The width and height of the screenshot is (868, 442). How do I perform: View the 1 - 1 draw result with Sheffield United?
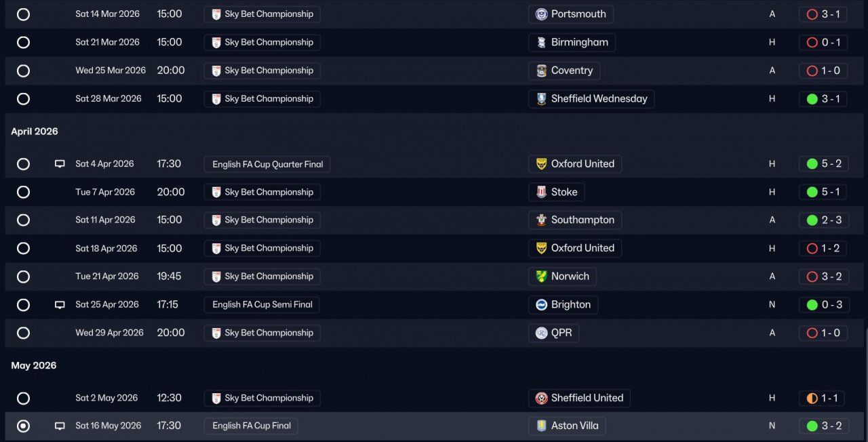tap(823, 399)
